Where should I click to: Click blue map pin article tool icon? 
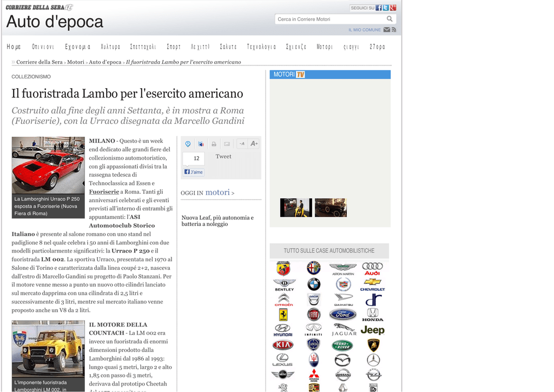click(x=188, y=144)
